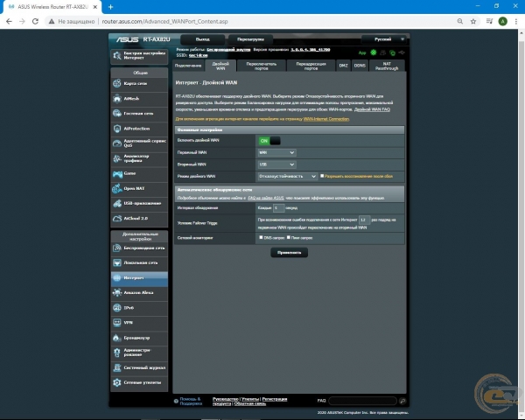Image resolution: width=525 pixels, height=420 pixels.
Task: Click the firmware version link
Action: click(x=311, y=50)
